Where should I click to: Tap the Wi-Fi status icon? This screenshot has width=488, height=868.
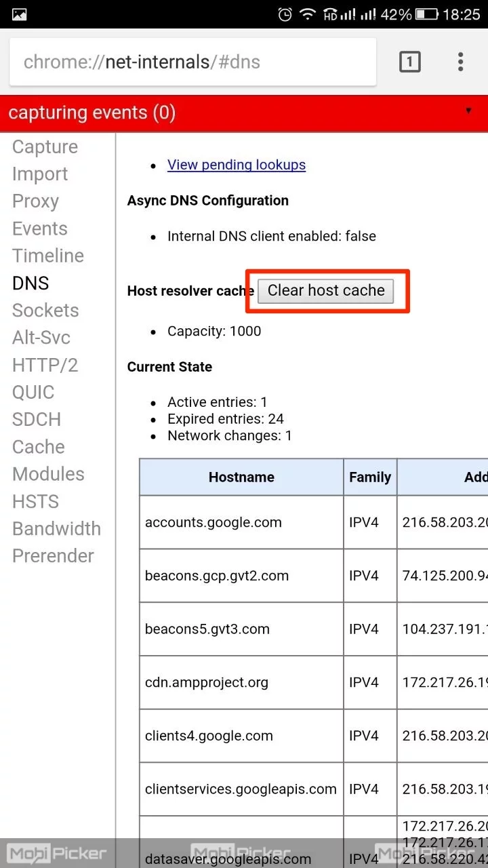point(308,14)
